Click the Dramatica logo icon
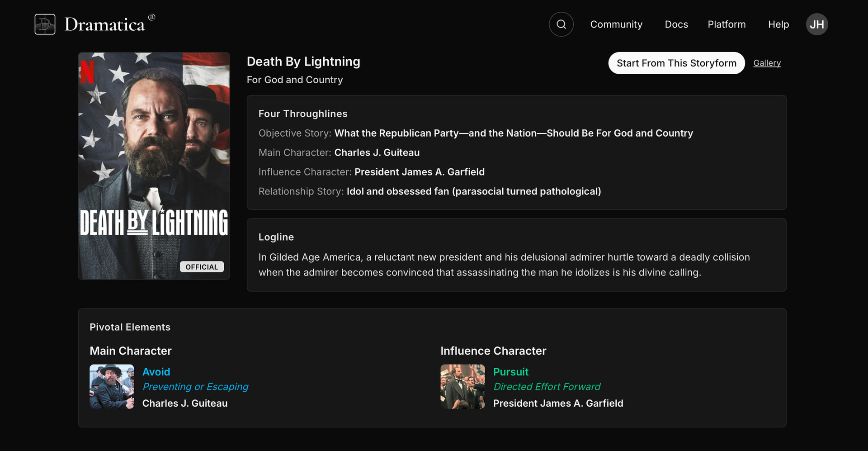Image resolution: width=868 pixels, height=451 pixels. click(x=45, y=24)
